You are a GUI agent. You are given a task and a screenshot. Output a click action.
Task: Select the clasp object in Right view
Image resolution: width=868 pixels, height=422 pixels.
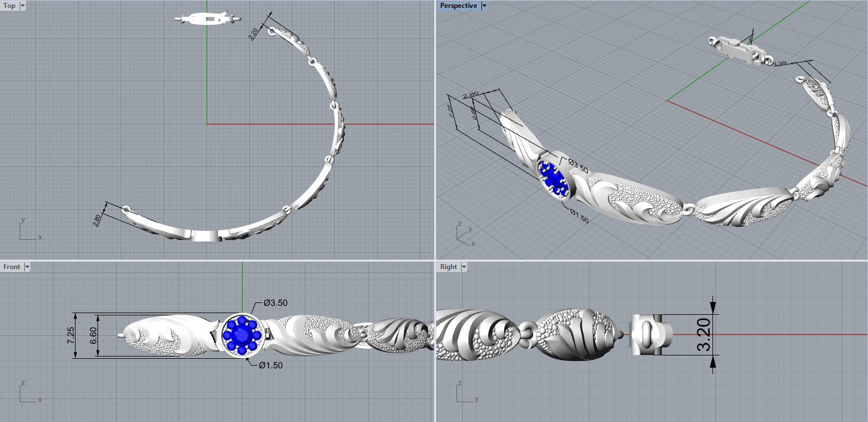pyautogui.click(x=650, y=335)
